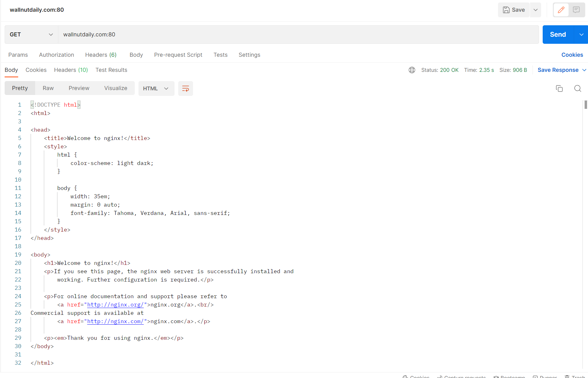Switch to the Visualize view
The height and width of the screenshot is (378, 588).
116,88
